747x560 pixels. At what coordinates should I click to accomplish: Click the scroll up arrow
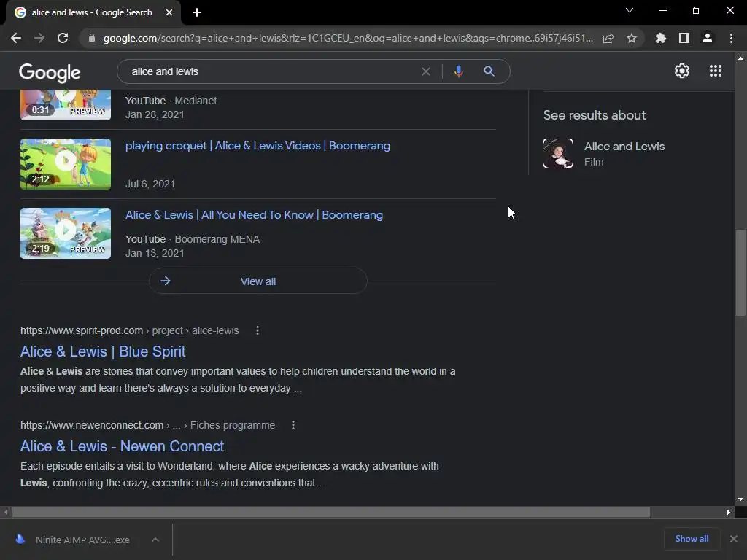(740, 58)
